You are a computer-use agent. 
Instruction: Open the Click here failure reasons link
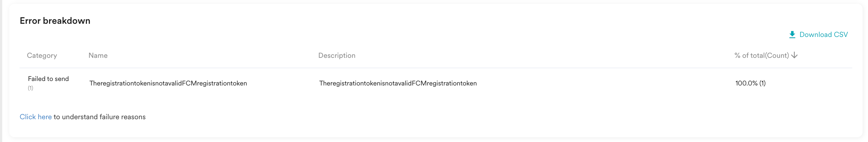pyautogui.click(x=35, y=117)
